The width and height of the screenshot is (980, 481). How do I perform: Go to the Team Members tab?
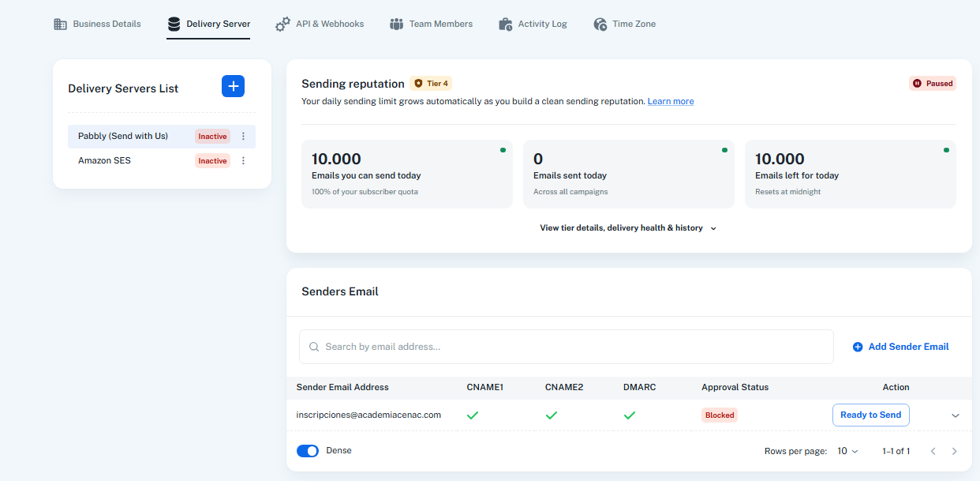click(431, 24)
